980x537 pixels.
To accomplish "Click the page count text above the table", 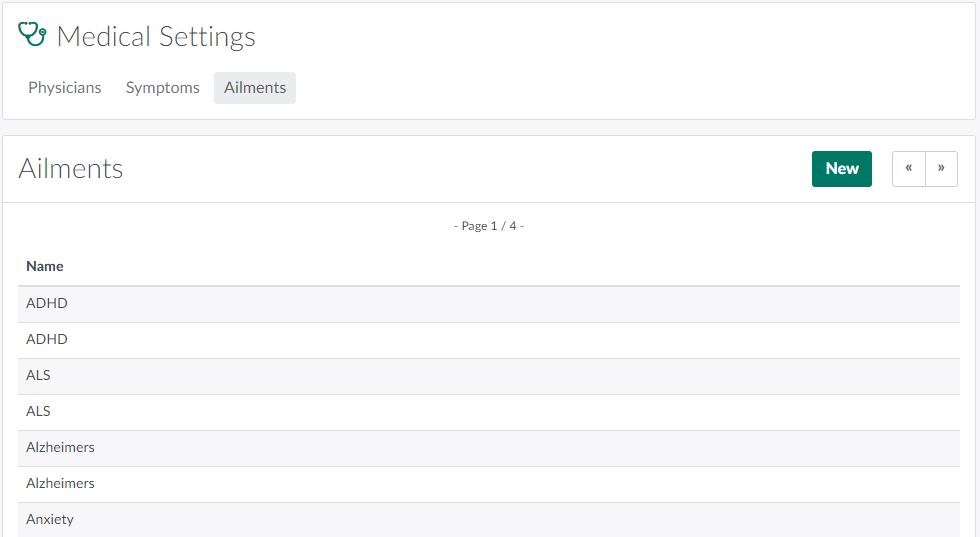I will [x=489, y=226].
